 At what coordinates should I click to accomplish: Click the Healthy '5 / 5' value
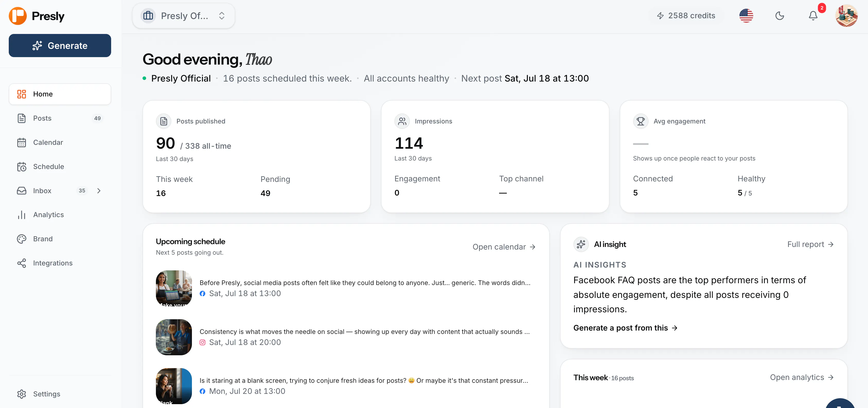(744, 193)
